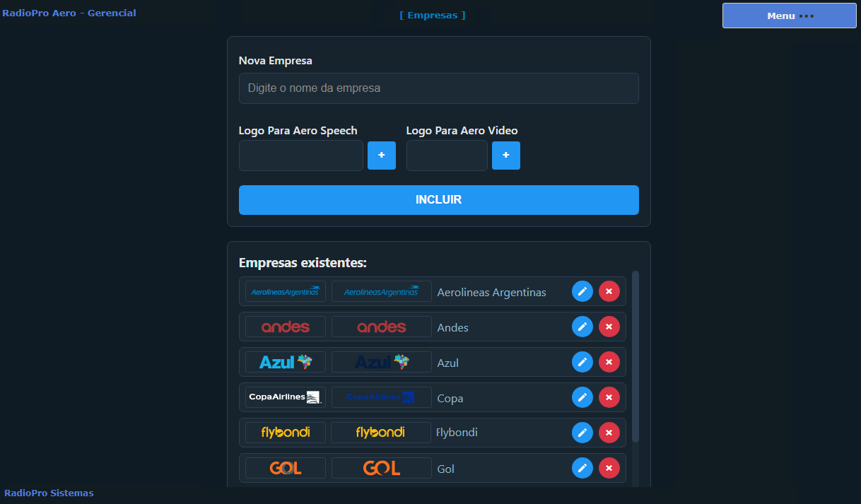Focus the company name input field
861x504 pixels.
click(x=438, y=88)
